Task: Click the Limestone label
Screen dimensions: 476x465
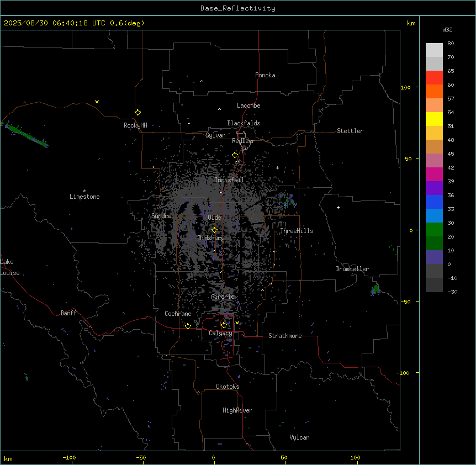Action: click(x=84, y=197)
